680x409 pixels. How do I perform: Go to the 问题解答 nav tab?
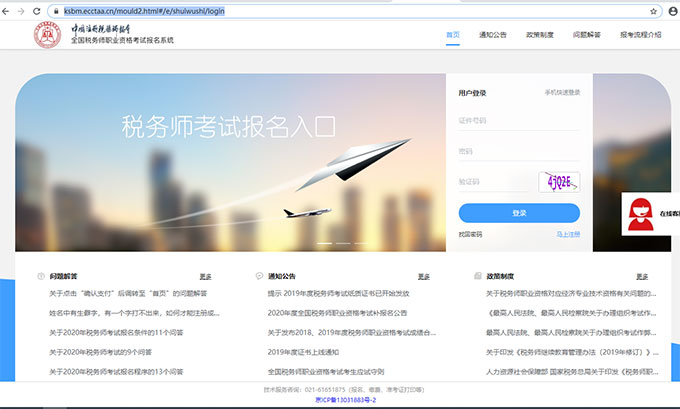[x=587, y=34]
